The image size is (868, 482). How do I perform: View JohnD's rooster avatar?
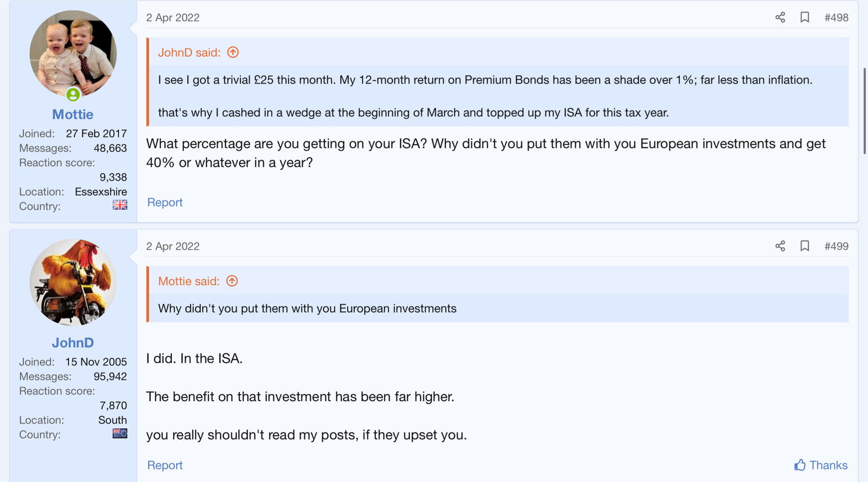click(x=73, y=282)
